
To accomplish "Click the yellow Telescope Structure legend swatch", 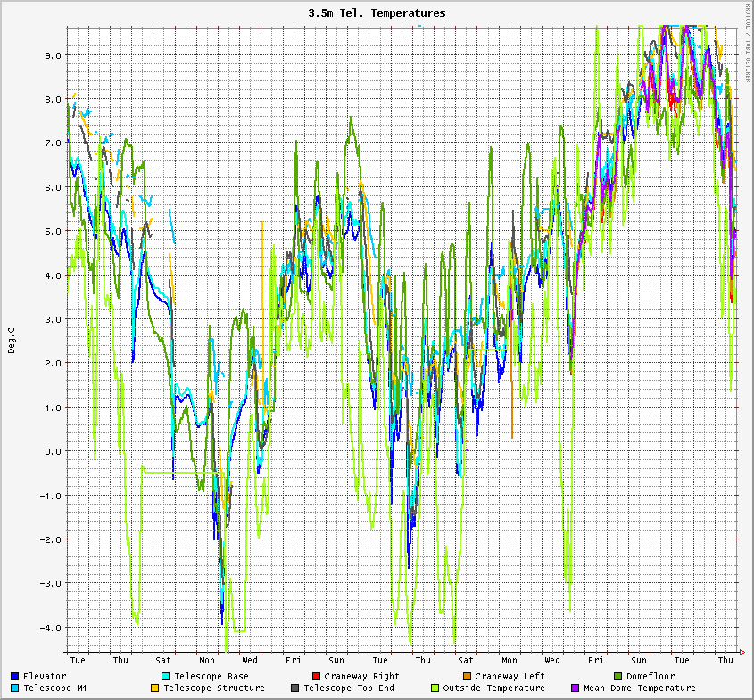I will pyautogui.click(x=154, y=688).
